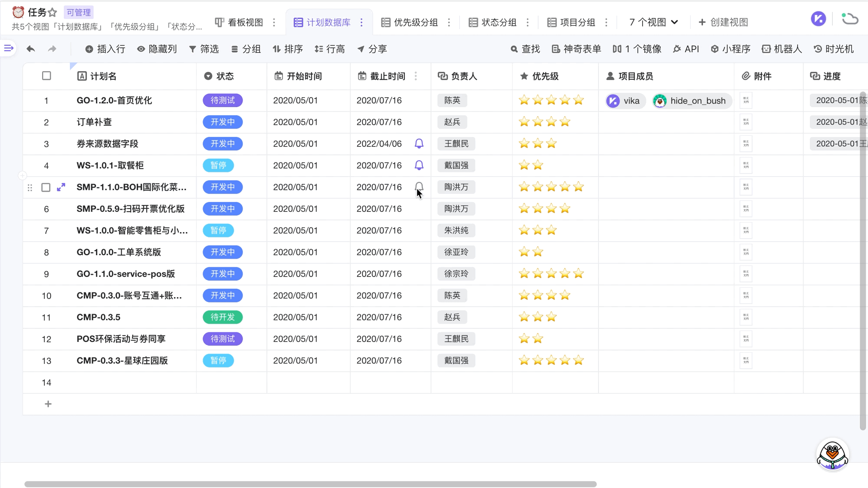The image size is (868, 488).
Task: Check the row 5 selection checkbox
Action: (46, 187)
